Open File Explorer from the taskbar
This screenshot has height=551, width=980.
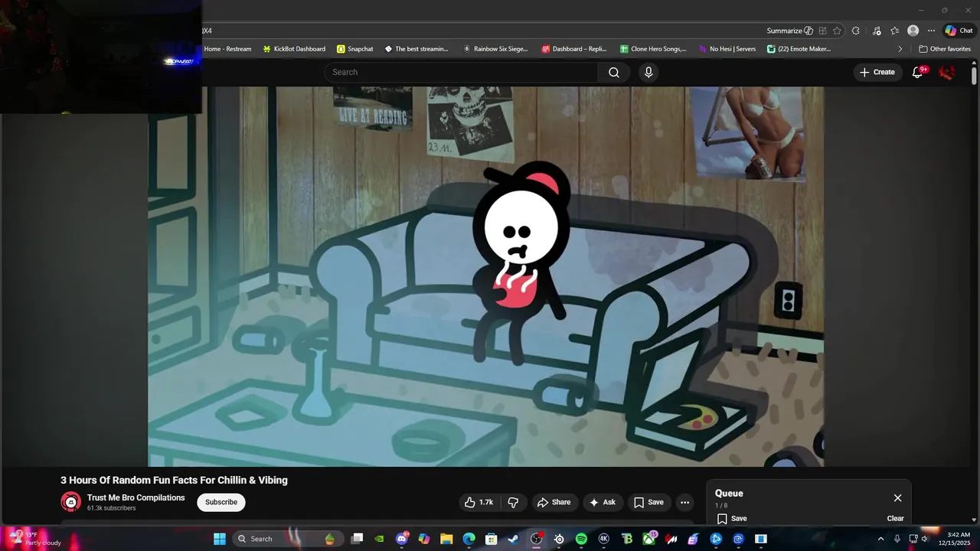click(446, 539)
